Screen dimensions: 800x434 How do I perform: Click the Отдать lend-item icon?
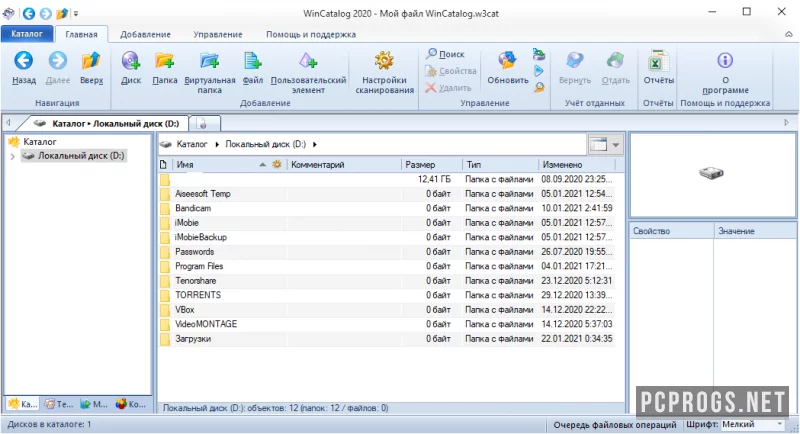(x=615, y=61)
